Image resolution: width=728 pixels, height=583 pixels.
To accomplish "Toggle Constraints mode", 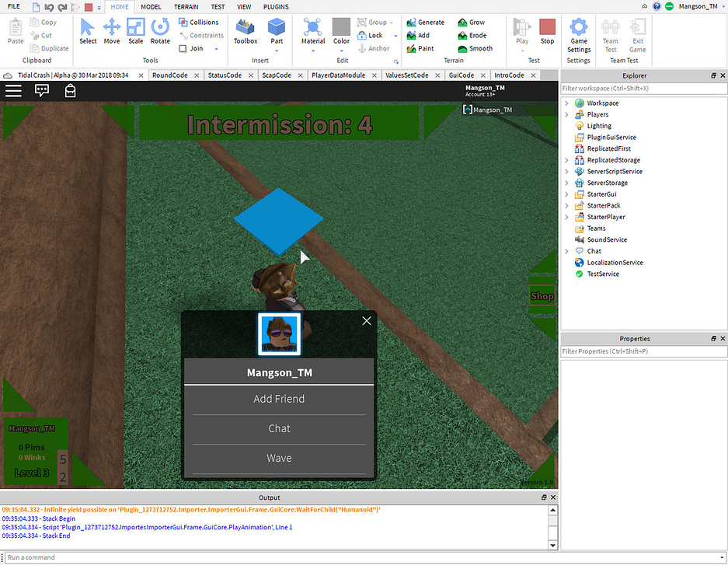I will click(x=201, y=35).
